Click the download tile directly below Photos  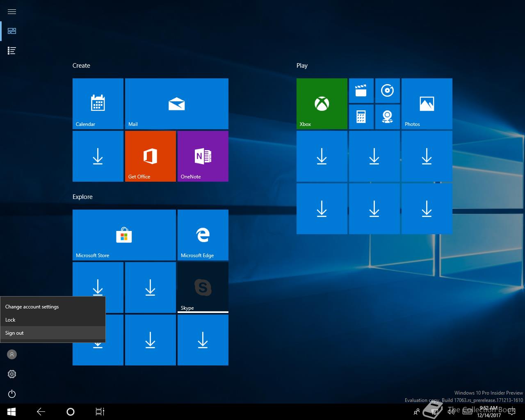427,156
